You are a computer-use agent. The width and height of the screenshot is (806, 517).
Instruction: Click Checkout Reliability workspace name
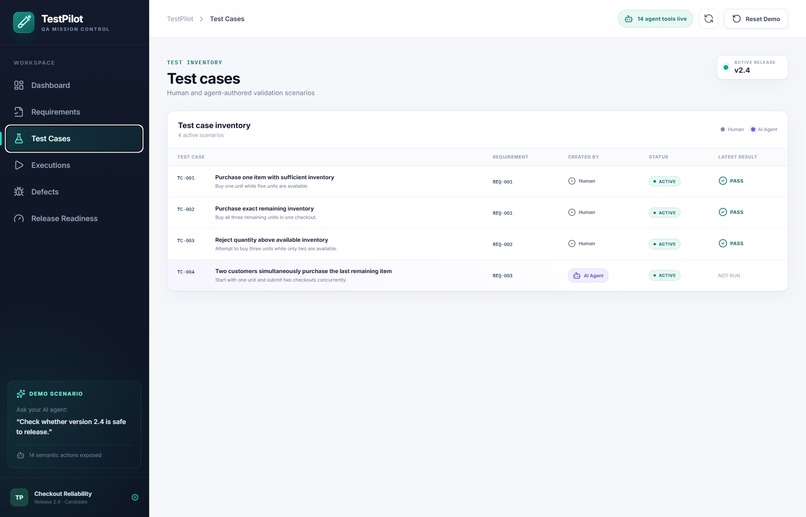point(63,494)
